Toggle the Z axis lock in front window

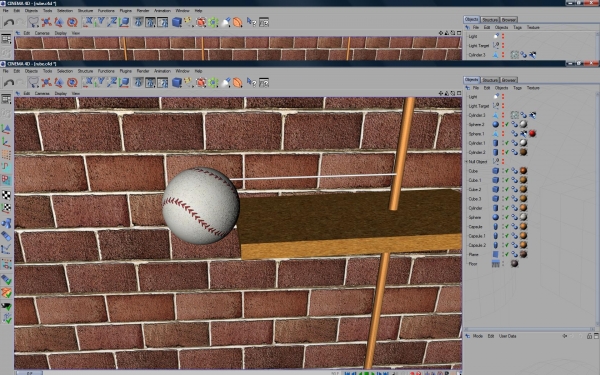112,82
